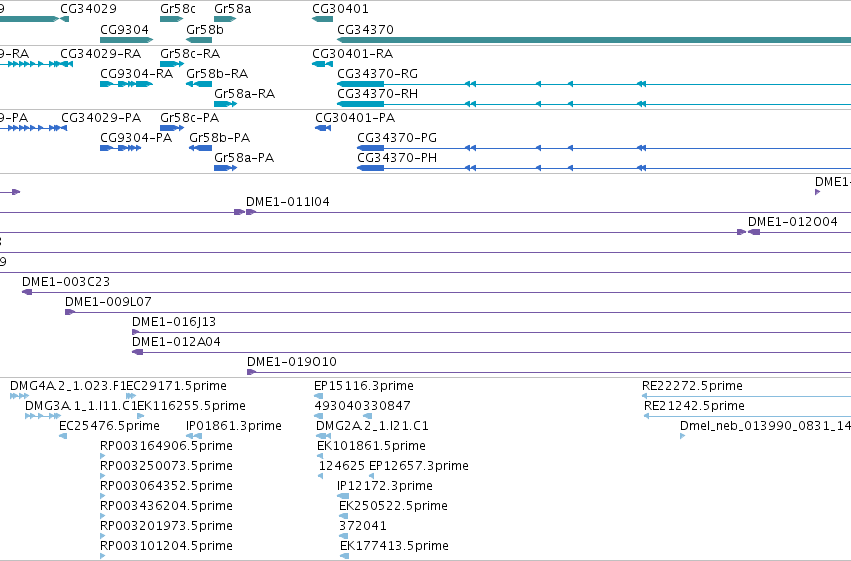Select EST EK177413.5prime
This screenshot has width=851, height=561.
pos(394,546)
